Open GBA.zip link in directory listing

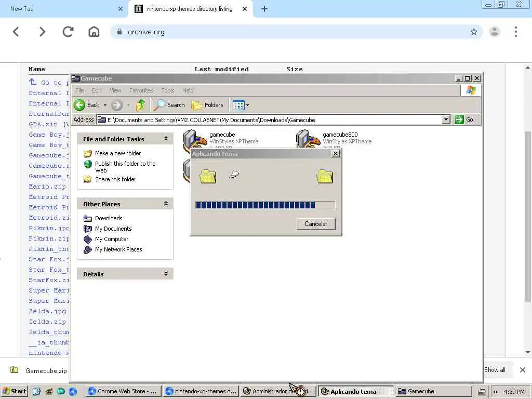tap(43, 124)
